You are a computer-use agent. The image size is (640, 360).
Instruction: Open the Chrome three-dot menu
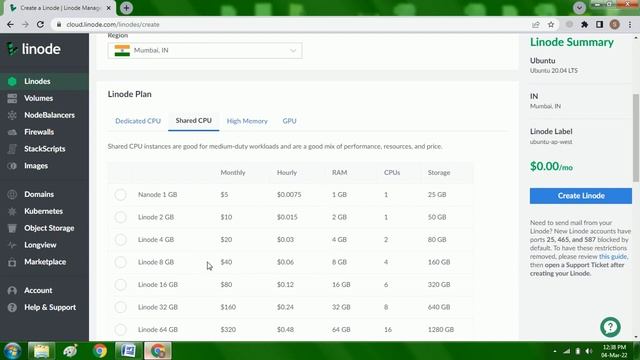[x=630, y=24]
